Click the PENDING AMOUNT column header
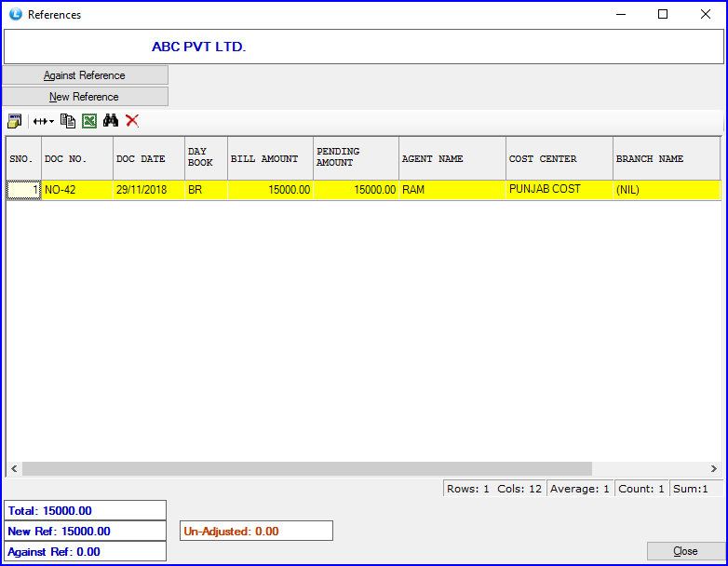 tap(357, 158)
